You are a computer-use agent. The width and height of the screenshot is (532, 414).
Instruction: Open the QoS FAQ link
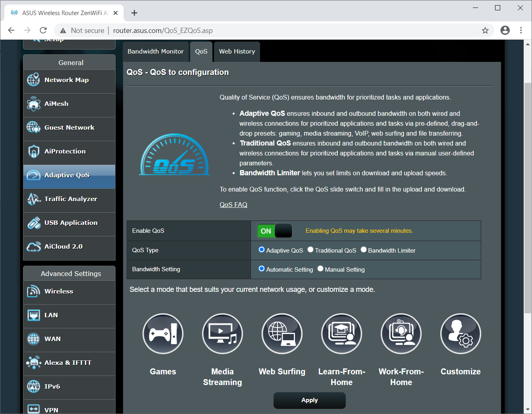tap(233, 205)
